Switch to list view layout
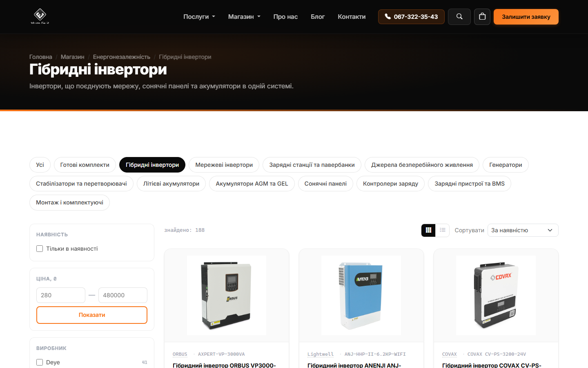 443,230
